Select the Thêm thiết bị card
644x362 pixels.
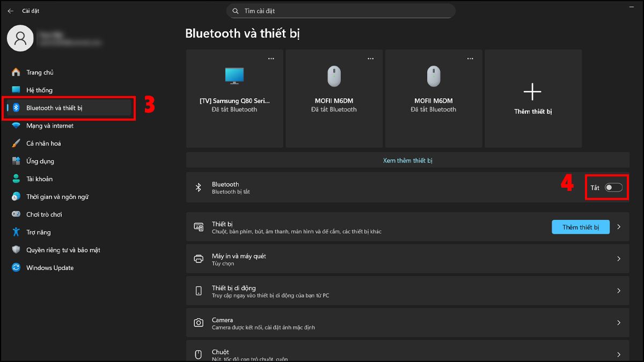coord(533,99)
